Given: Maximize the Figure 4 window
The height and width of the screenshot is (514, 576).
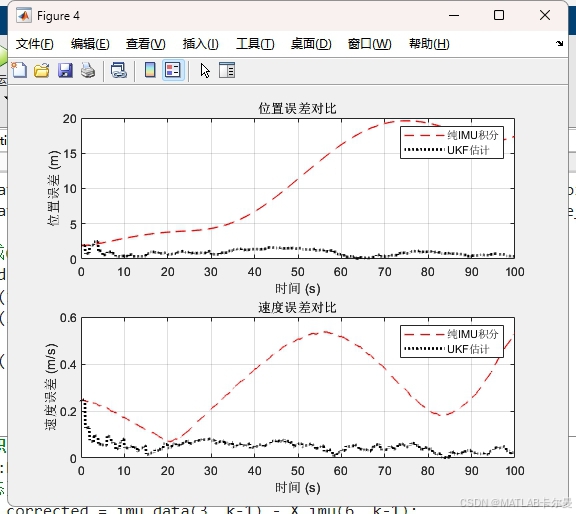Looking at the screenshot, I should point(498,15).
